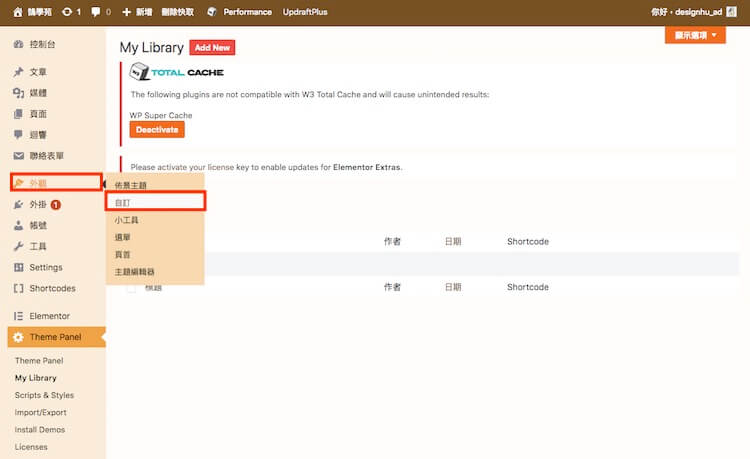The image size is (750, 459).
Task: Select 主題編輯器 from the flyout menu
Action: click(x=135, y=272)
